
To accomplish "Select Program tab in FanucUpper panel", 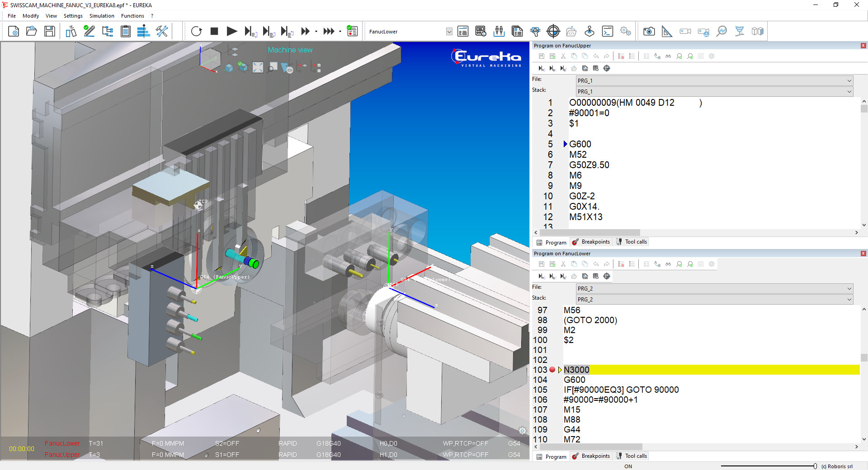I will pos(551,243).
